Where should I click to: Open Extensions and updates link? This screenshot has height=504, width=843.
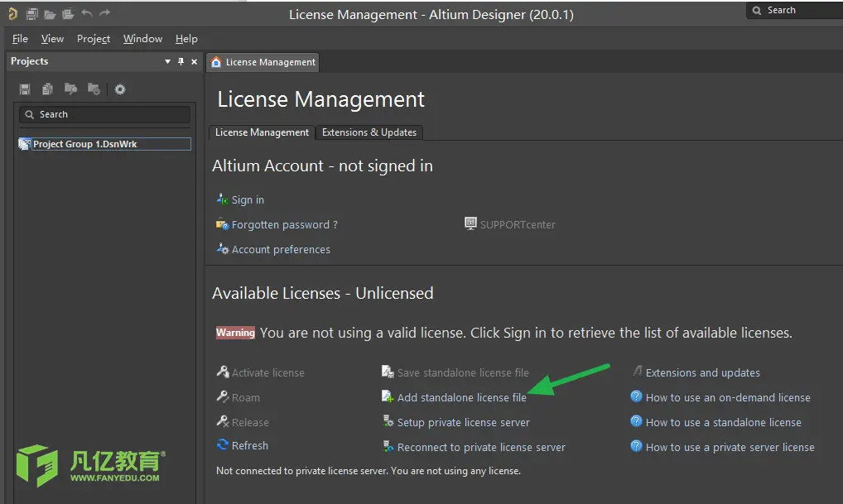pyautogui.click(x=703, y=373)
